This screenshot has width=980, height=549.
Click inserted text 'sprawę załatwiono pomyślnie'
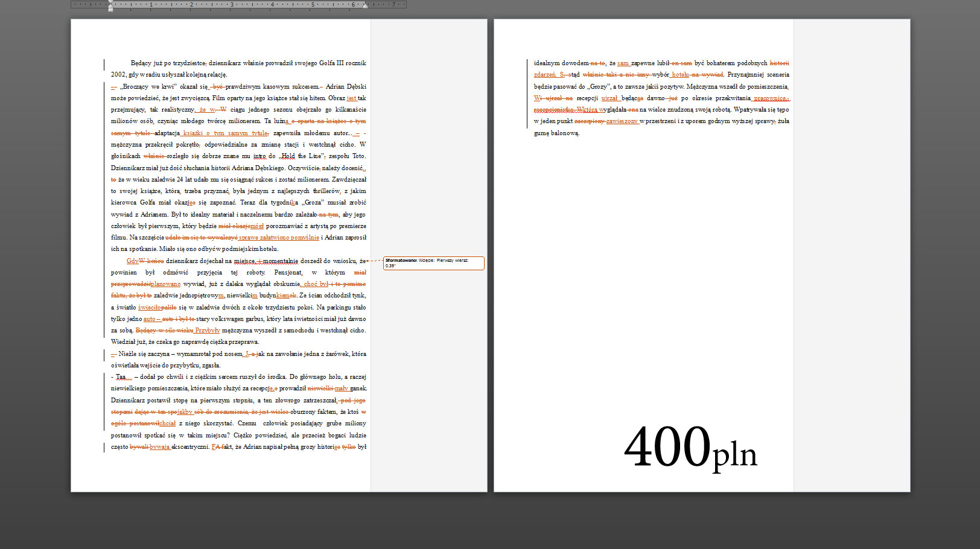pyautogui.click(x=279, y=238)
